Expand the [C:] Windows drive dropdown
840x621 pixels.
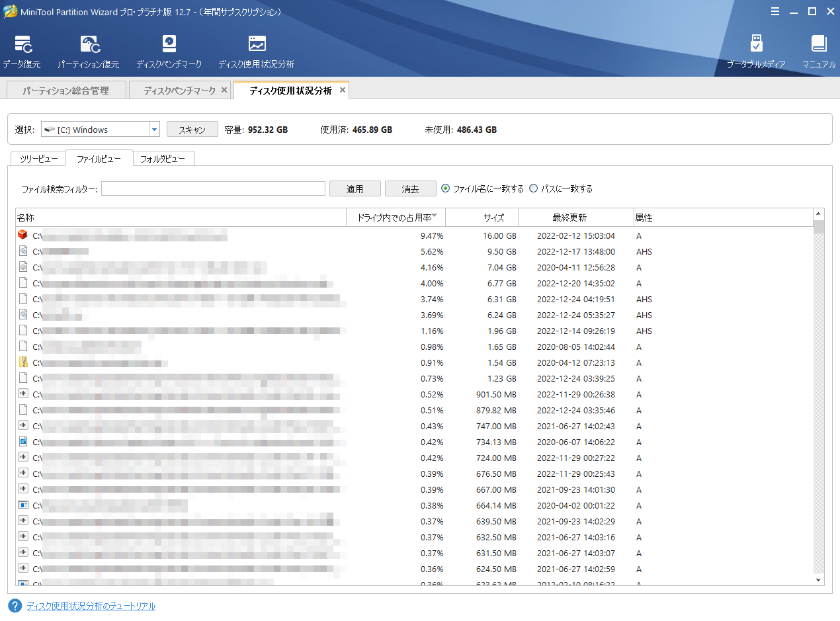coord(154,130)
